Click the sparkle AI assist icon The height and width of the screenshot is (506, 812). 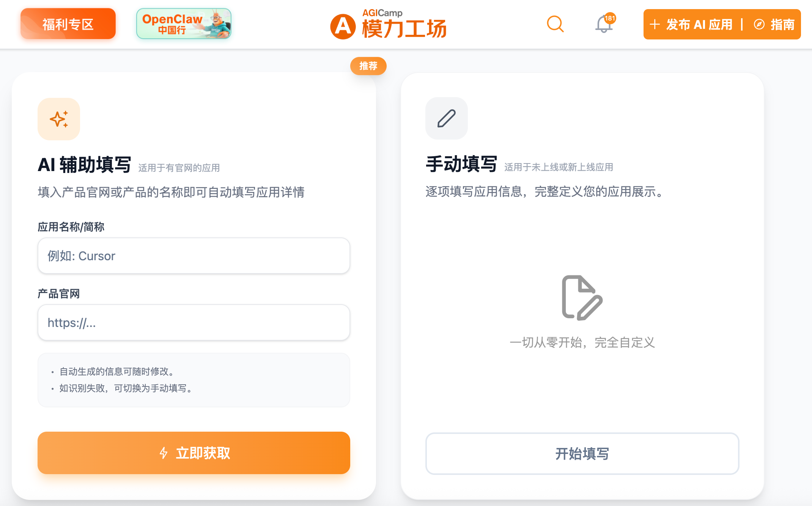tap(59, 119)
